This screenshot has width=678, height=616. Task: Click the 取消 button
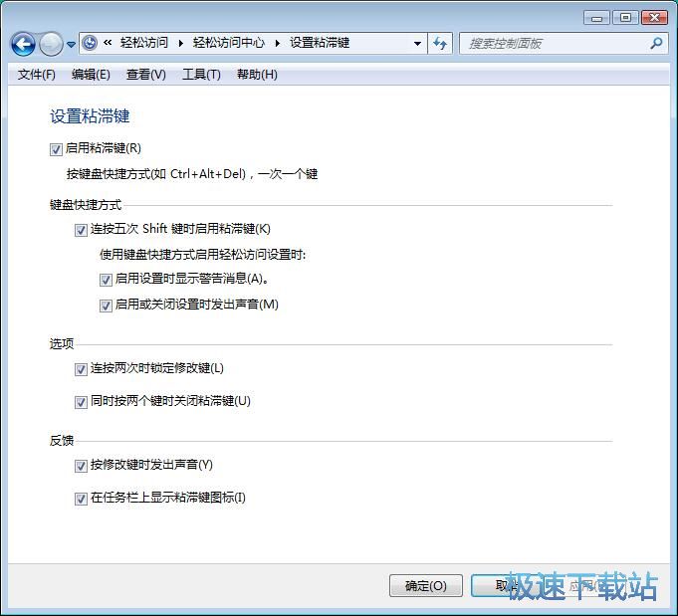[x=507, y=586]
